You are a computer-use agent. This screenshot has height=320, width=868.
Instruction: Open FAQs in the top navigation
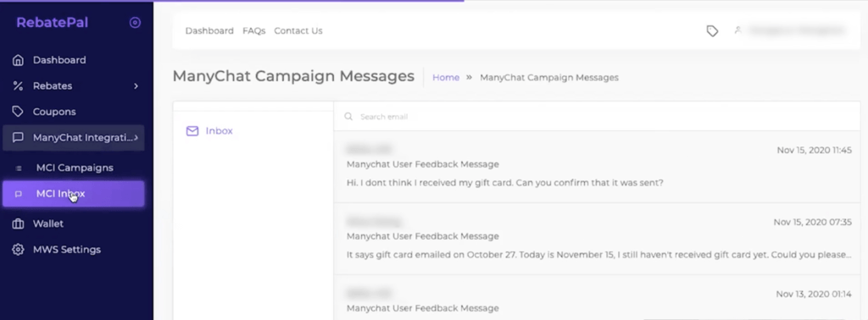[x=254, y=31]
